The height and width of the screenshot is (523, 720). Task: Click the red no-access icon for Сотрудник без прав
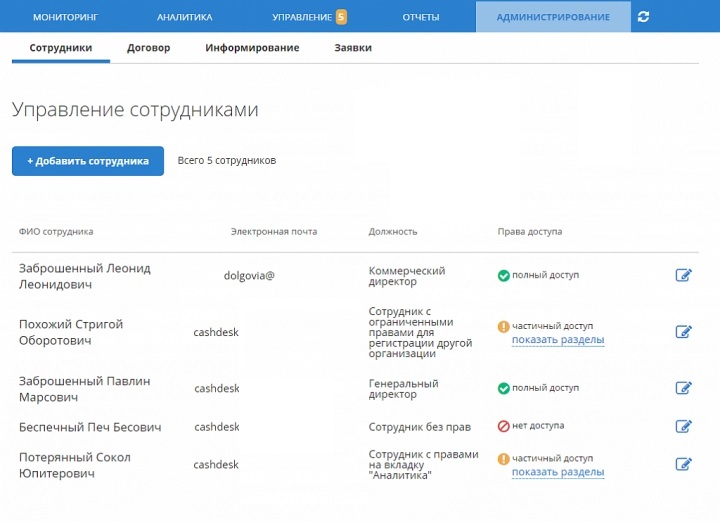point(504,426)
